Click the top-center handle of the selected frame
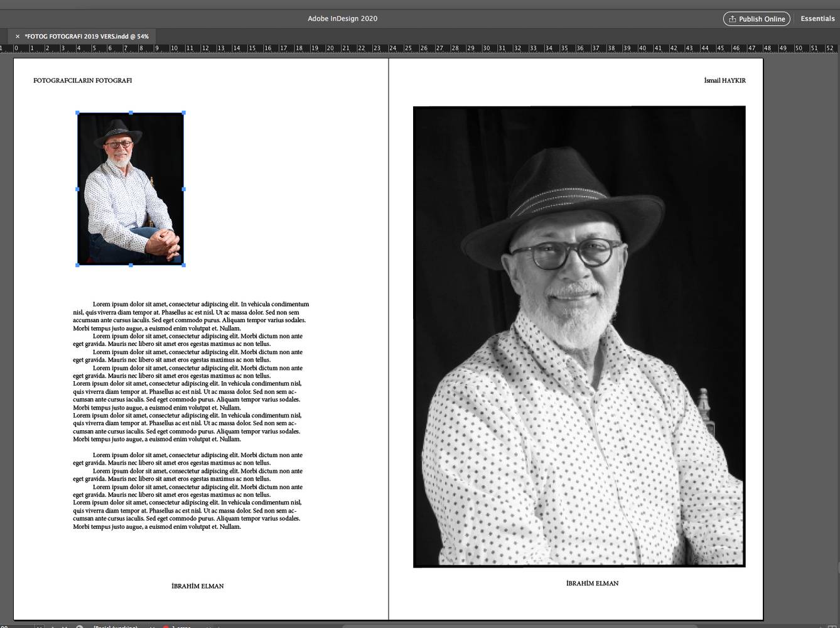This screenshot has height=628, width=840. (x=131, y=113)
